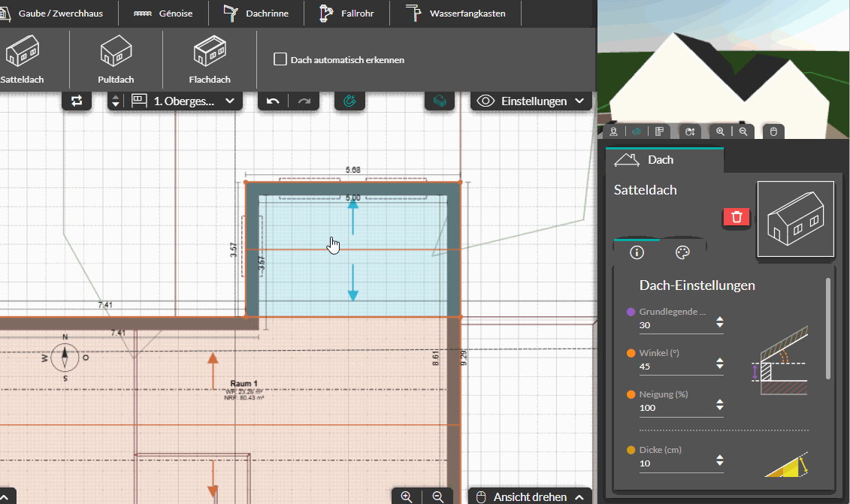
Task: Decrease the Grundlegende value
Action: tap(720, 325)
